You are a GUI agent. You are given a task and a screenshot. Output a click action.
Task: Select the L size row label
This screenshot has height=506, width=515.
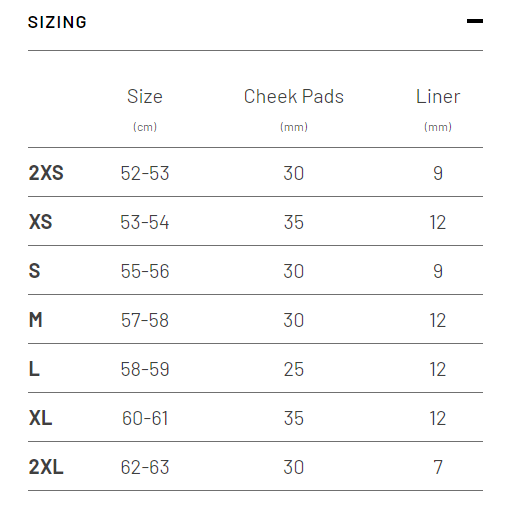pos(34,369)
